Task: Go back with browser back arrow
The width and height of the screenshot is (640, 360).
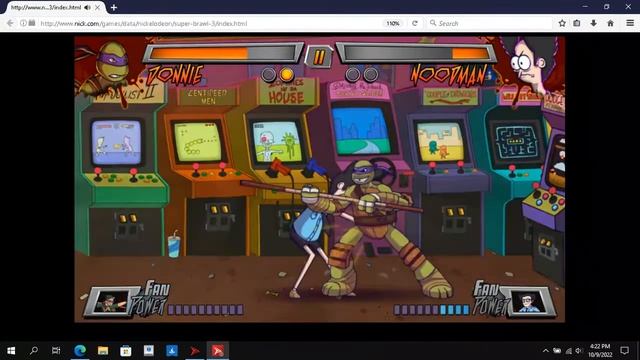Action: coord(10,23)
